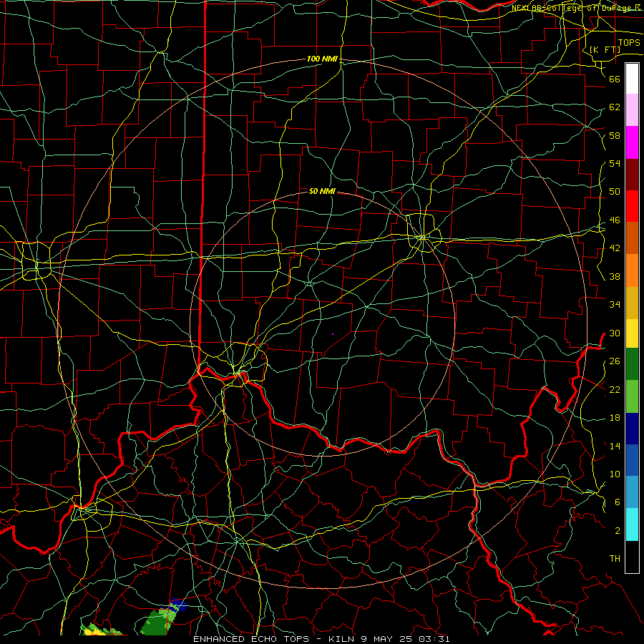The height and width of the screenshot is (644, 644).
Task: Click the "TOPS" legend heading
Action: pyautogui.click(x=629, y=43)
